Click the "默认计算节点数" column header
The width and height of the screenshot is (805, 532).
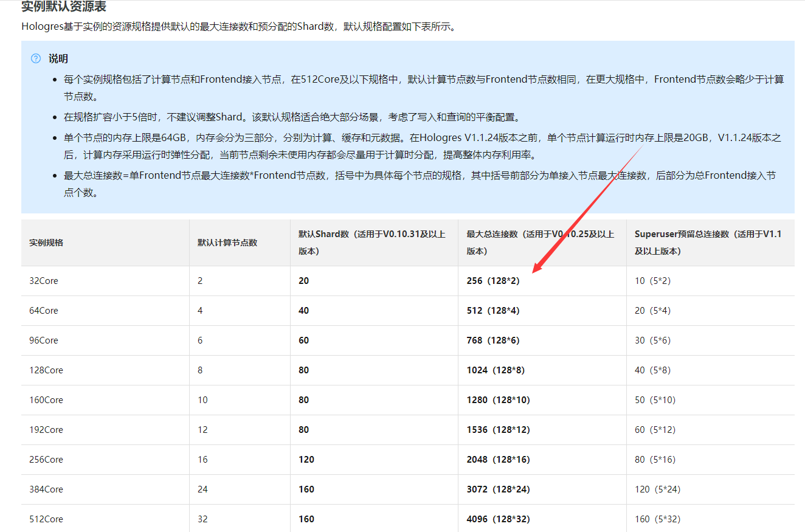[x=227, y=243]
